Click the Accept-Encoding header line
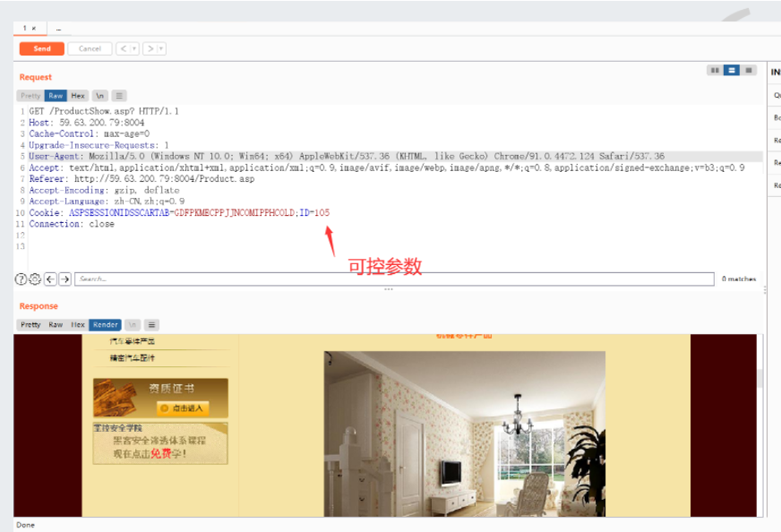The height and width of the screenshot is (532, 781). [104, 190]
